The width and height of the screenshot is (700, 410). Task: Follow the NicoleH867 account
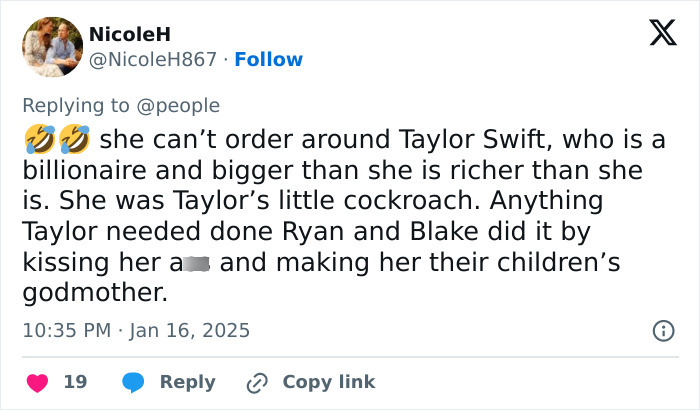(x=268, y=59)
